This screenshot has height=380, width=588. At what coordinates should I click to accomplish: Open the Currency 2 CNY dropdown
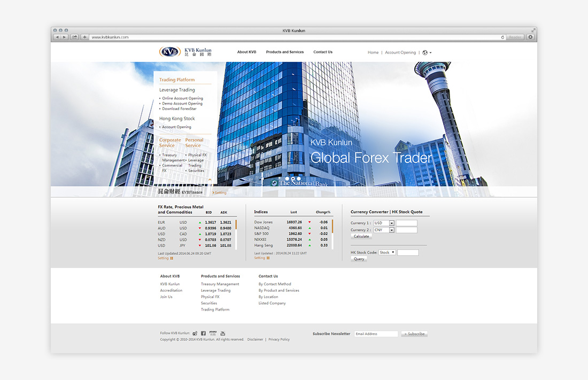391,230
